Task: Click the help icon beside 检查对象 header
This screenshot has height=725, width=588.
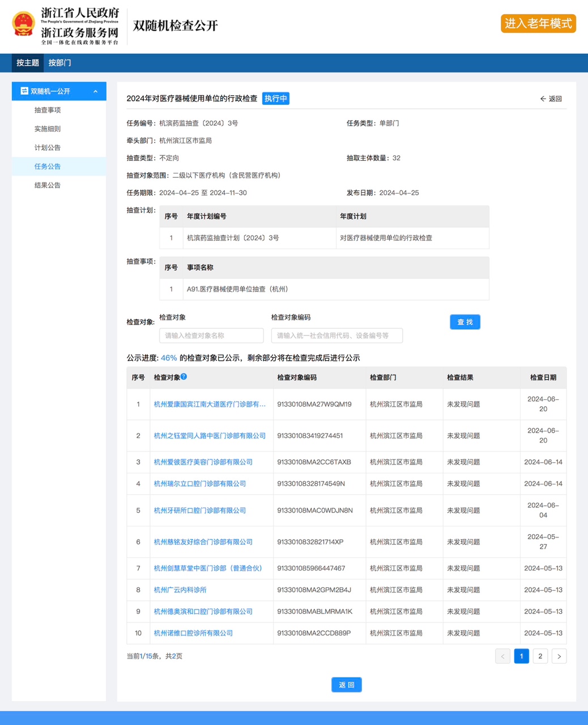Action: click(184, 377)
